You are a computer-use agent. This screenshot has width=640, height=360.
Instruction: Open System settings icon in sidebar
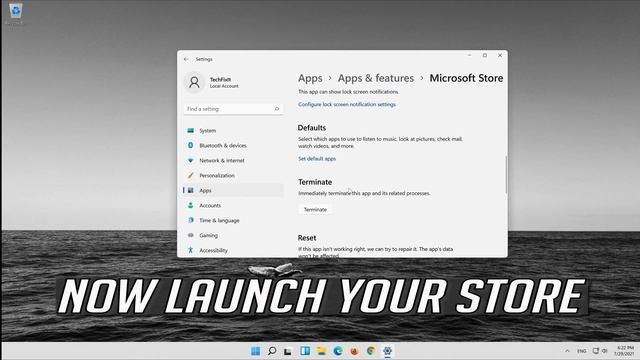[x=191, y=131]
